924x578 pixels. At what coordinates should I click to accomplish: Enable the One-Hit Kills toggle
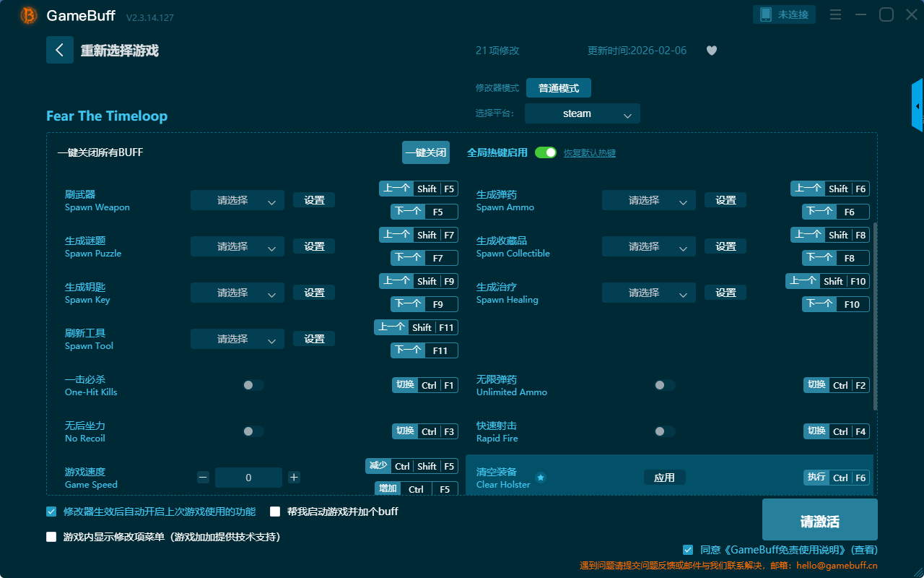[253, 385]
